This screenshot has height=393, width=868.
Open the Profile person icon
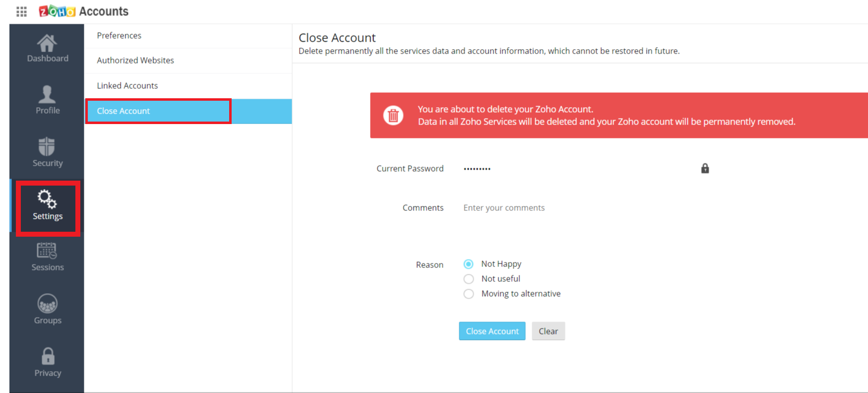47,94
